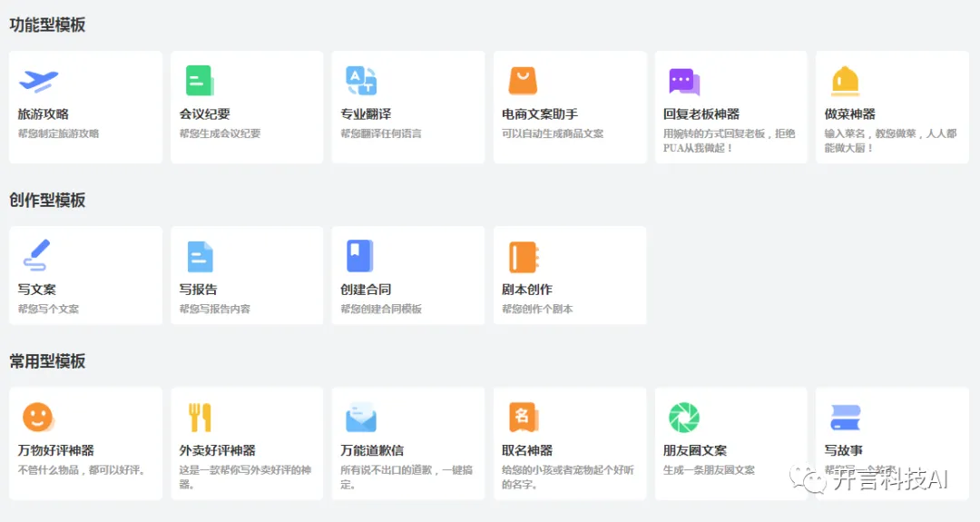Image resolution: width=980 pixels, height=522 pixels.
Task: Click the 万能道歉信 title text
Action: 372,450
